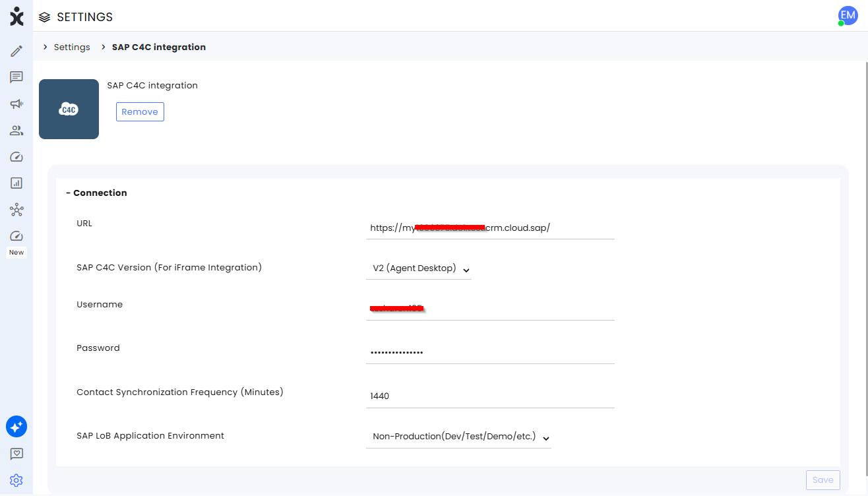The width and height of the screenshot is (868, 496).
Task: Open the contacts people sidebar icon
Action: pos(16,130)
